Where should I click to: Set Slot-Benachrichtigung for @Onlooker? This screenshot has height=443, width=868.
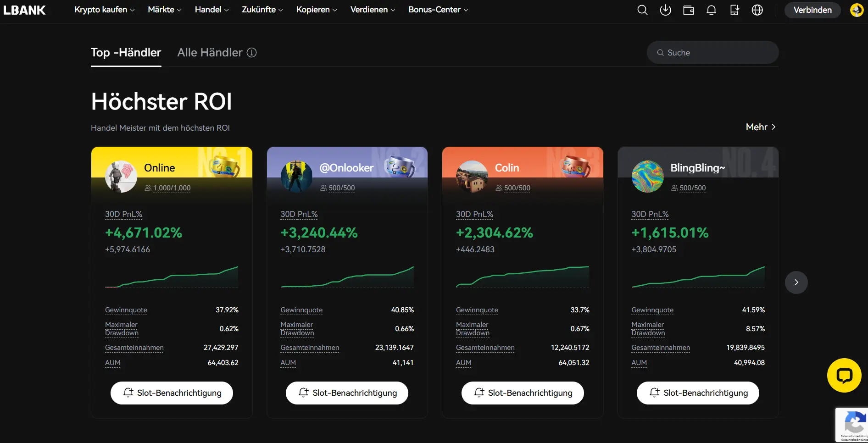[347, 393]
